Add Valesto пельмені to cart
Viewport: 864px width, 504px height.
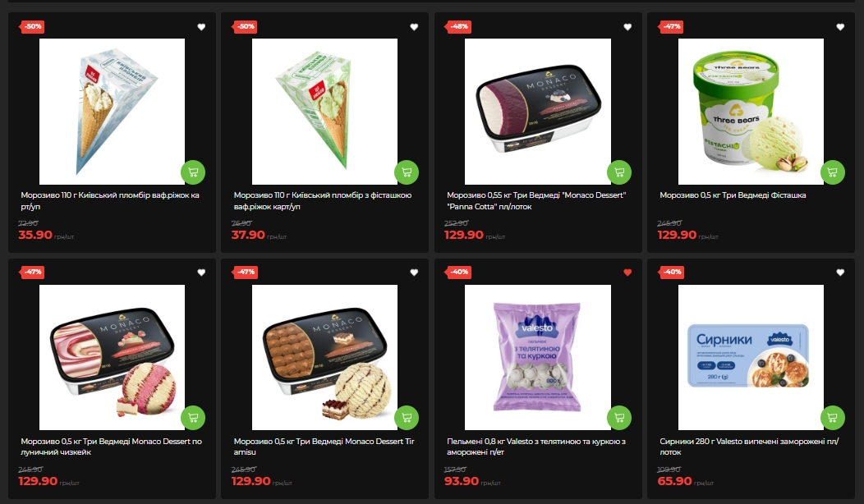coord(619,418)
